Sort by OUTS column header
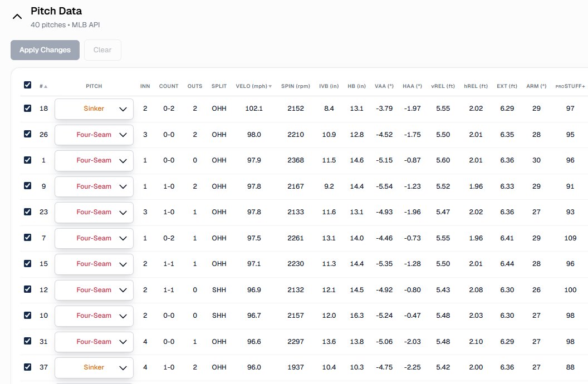Image resolution: width=588 pixels, height=384 pixels. point(195,86)
